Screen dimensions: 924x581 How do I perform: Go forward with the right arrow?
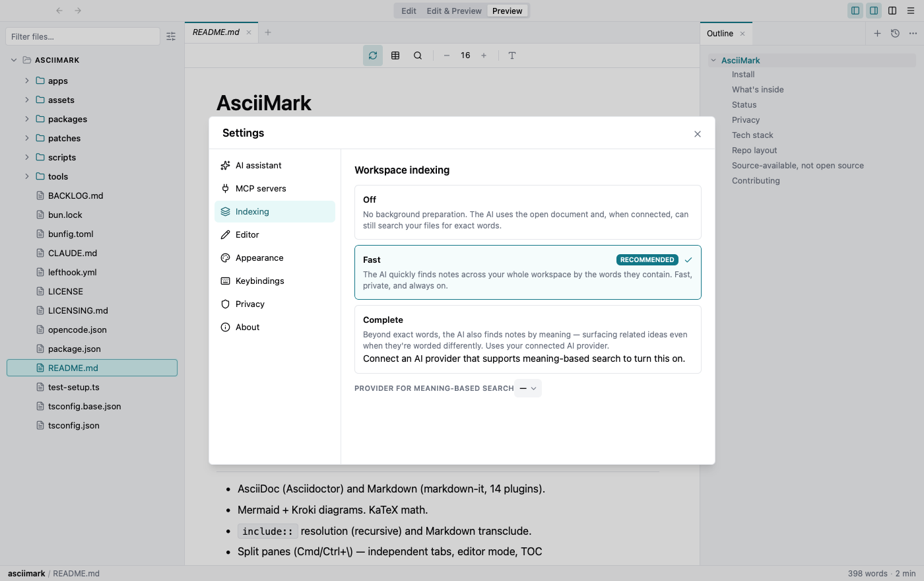pyautogui.click(x=78, y=11)
